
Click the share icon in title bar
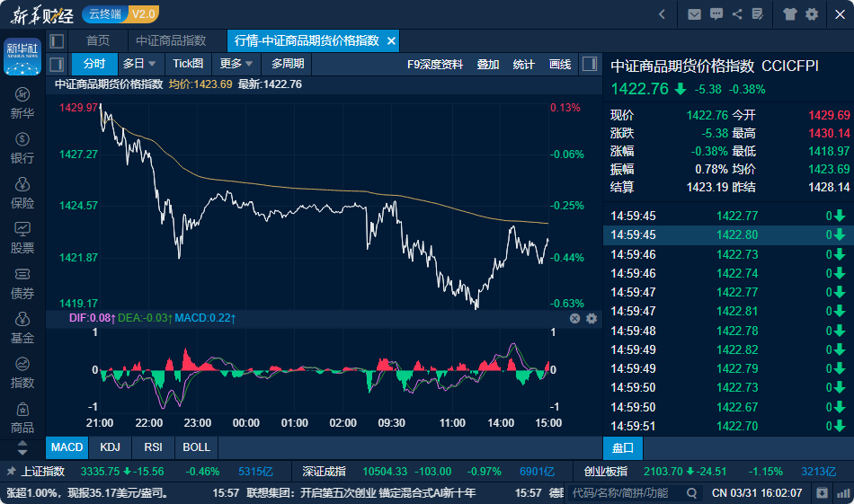click(737, 13)
